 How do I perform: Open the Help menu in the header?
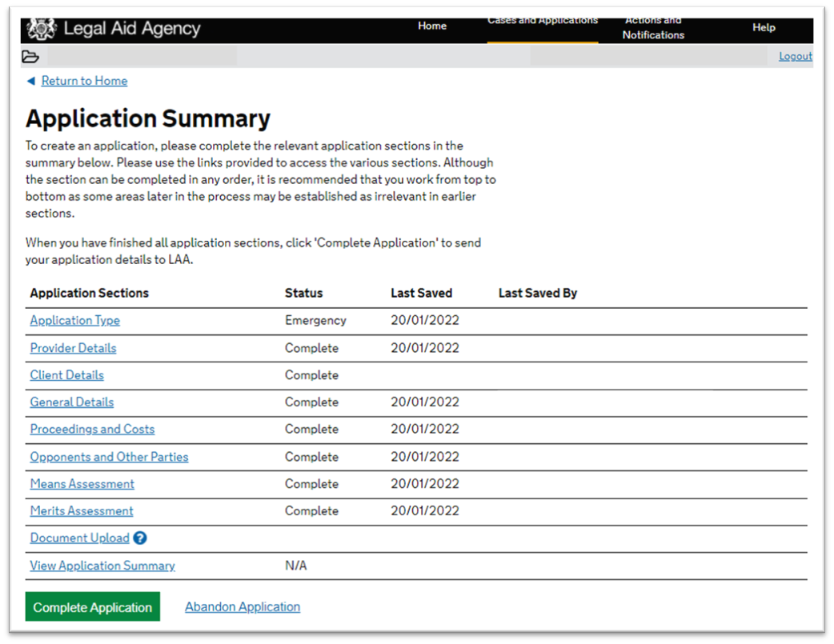point(764,28)
